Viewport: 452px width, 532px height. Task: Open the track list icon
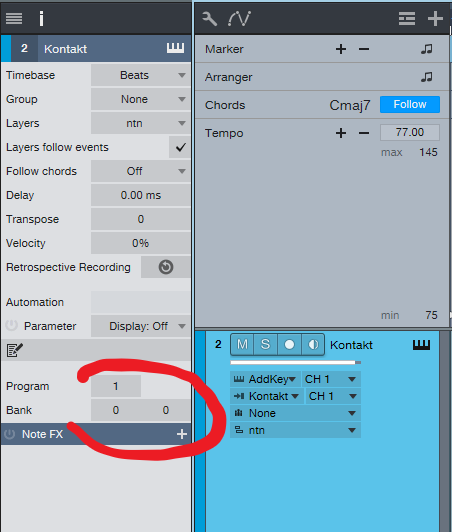(407, 19)
